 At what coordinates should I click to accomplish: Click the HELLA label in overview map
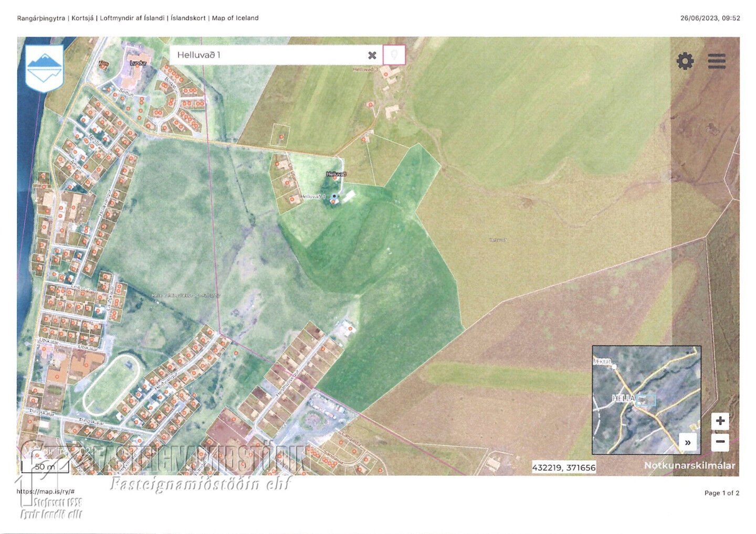[x=623, y=399]
